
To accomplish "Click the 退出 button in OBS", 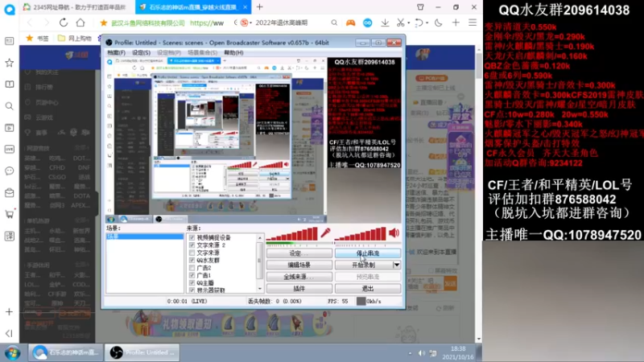I will pos(368,289).
